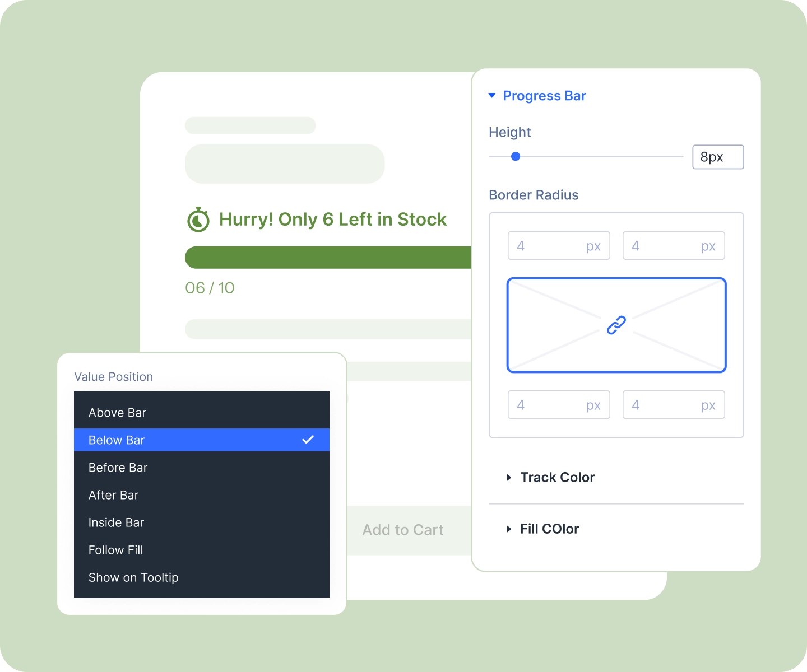Click the Height slider handle
This screenshot has height=672, width=807.
tap(516, 157)
